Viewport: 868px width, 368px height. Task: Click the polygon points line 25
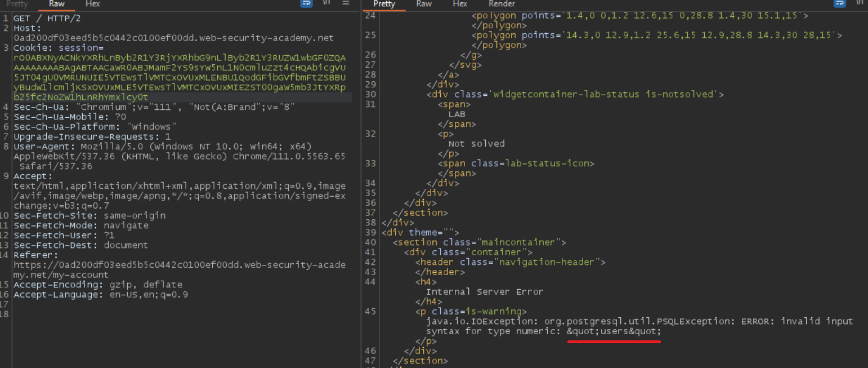657,36
